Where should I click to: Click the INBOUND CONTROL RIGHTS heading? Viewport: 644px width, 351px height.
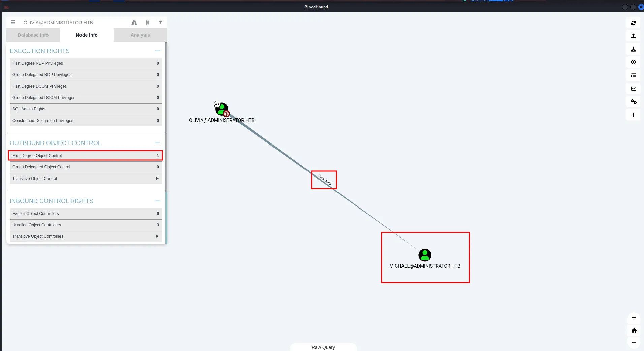(x=52, y=201)
